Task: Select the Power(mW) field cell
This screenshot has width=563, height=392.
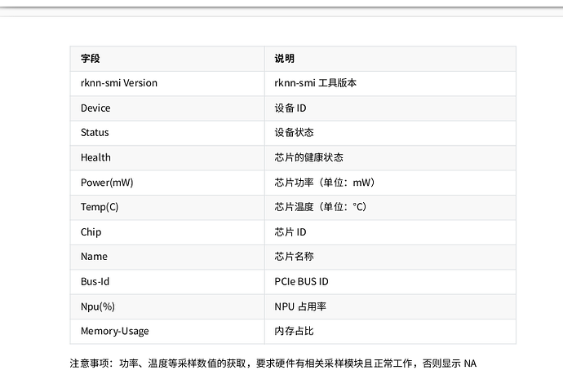Action: pyautogui.click(x=167, y=183)
